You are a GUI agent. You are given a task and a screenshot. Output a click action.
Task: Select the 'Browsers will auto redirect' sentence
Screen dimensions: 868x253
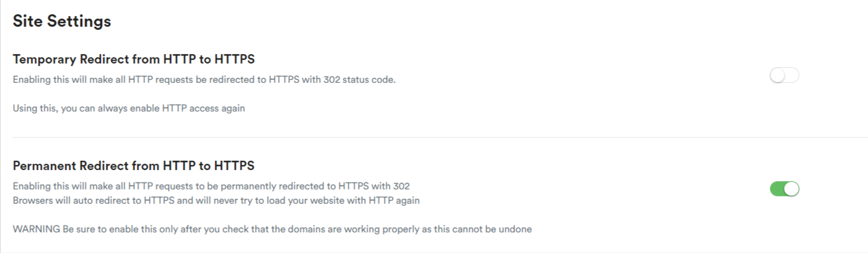tap(216, 201)
